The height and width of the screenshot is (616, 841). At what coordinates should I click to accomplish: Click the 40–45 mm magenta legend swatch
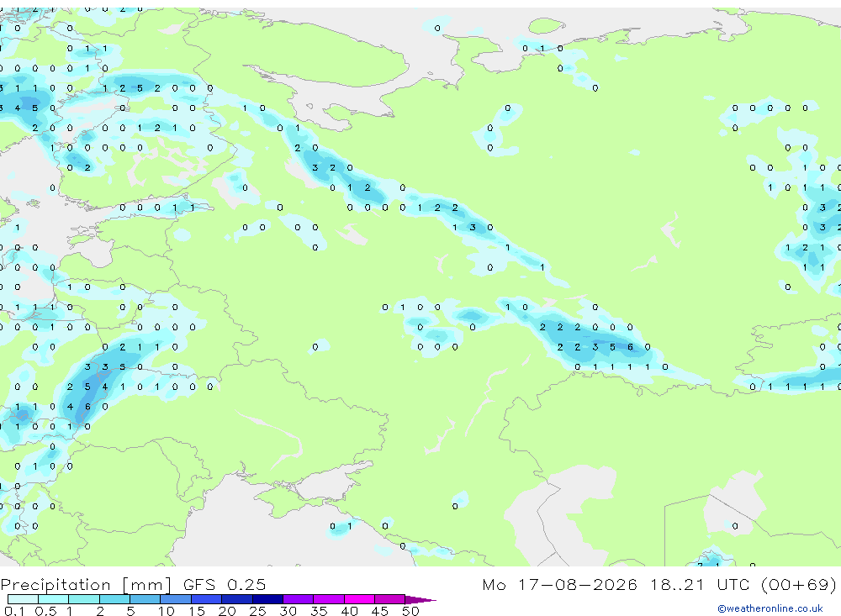click(359, 599)
